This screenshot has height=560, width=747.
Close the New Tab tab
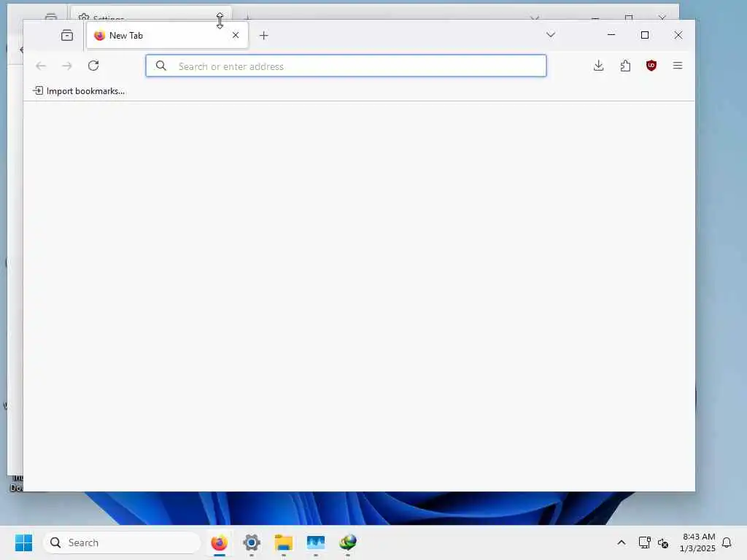click(x=236, y=35)
